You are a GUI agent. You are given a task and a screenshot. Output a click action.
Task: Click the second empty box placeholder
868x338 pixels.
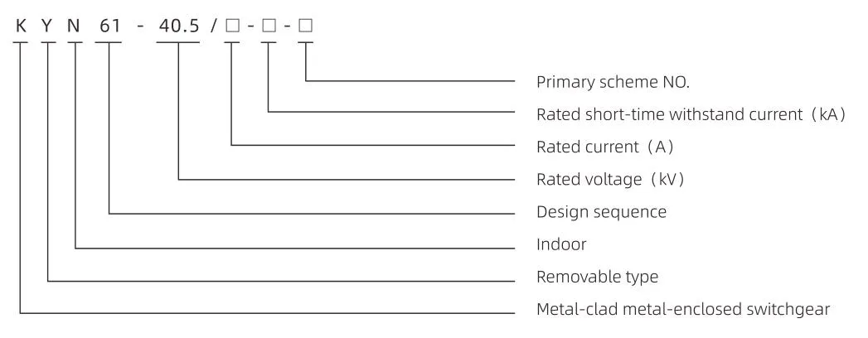point(269,26)
